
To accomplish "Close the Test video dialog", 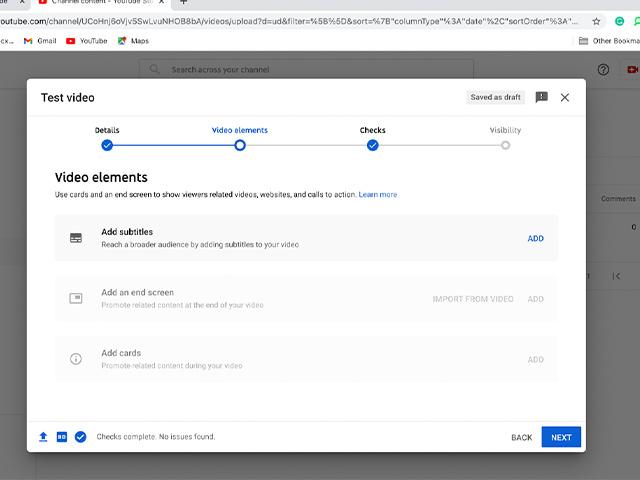I will [565, 98].
